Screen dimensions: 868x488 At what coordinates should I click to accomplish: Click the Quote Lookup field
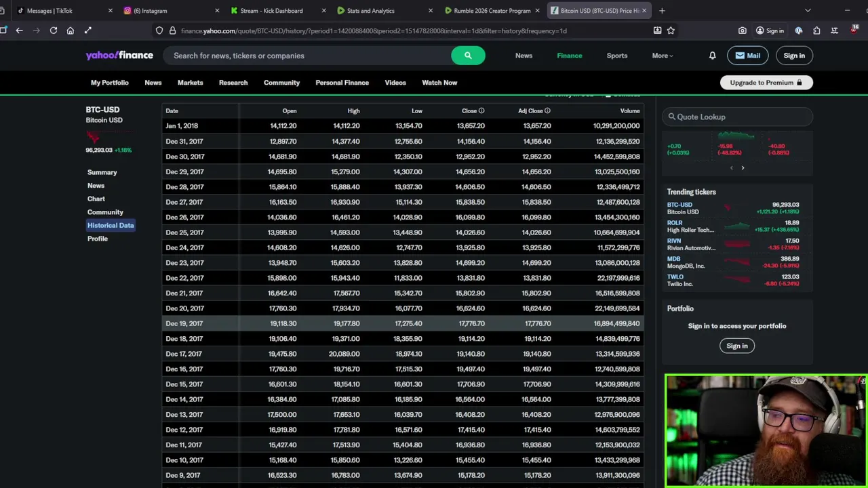click(738, 117)
